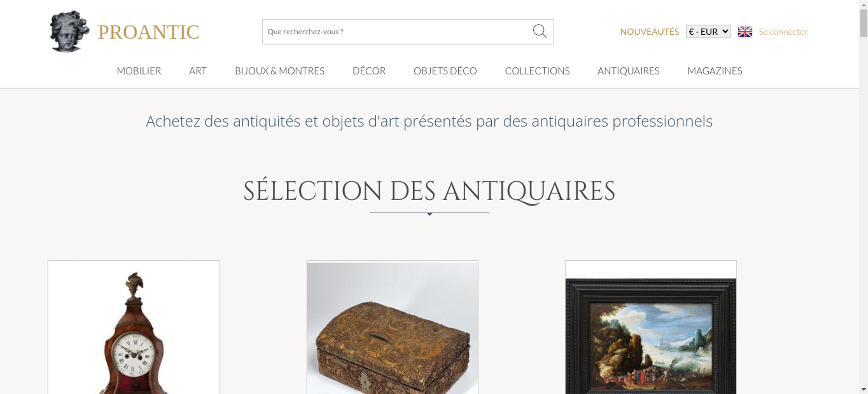The height and width of the screenshot is (394, 868).
Task: Focus the 'Que recherchez-vous ?' search field
Action: click(x=397, y=32)
